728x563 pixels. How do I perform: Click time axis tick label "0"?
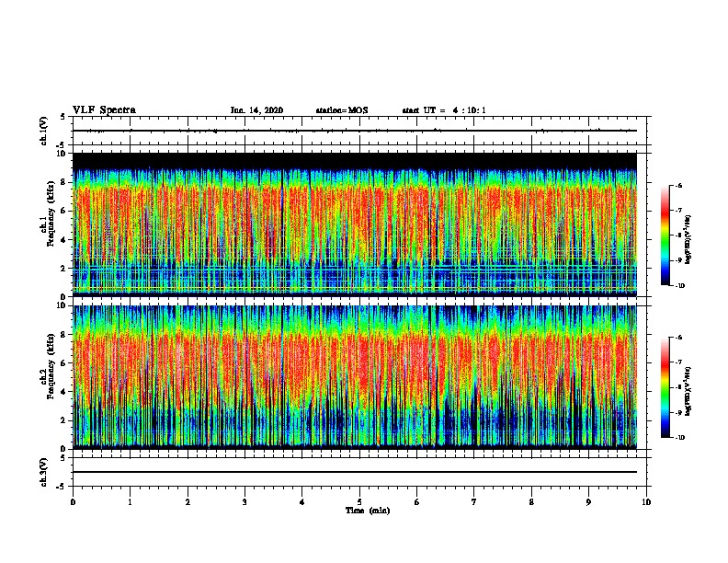point(73,502)
